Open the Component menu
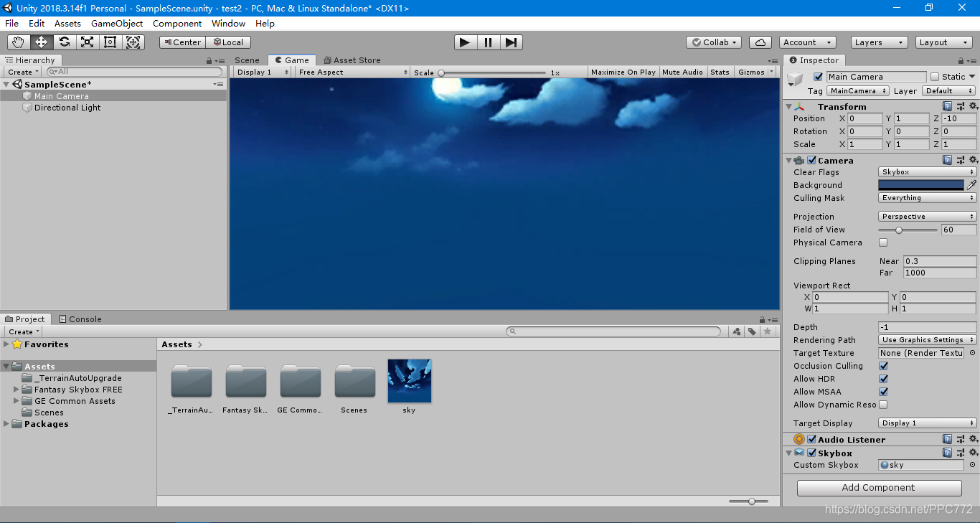The image size is (980, 523). 177,24
